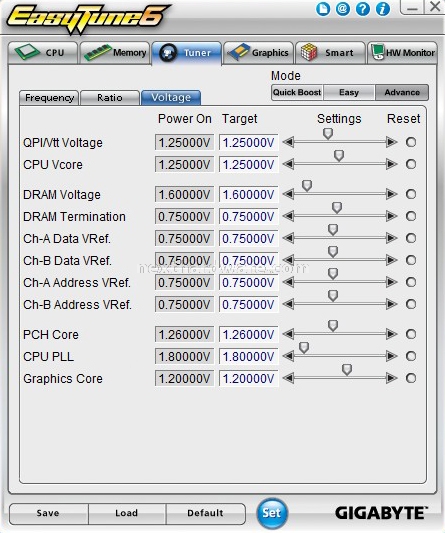Decrease QPI/Vtt Voltage with left arrow

click(x=289, y=142)
